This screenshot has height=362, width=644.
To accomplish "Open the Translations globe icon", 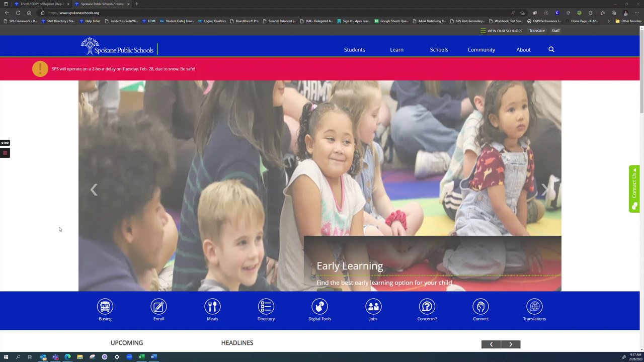I will click(534, 306).
